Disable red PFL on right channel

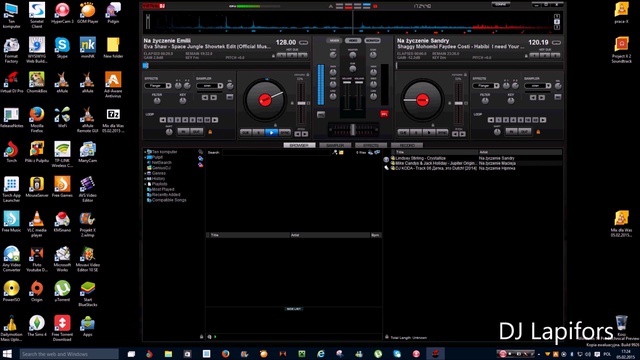click(x=384, y=114)
